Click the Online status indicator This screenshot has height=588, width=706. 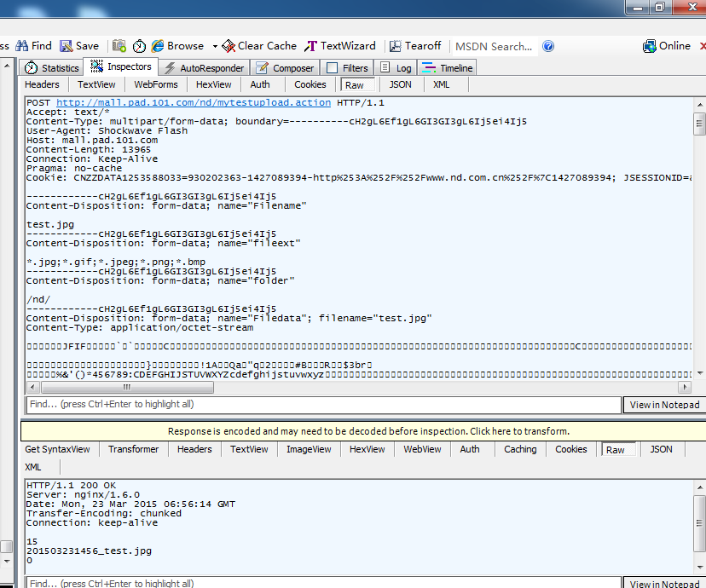(667, 46)
